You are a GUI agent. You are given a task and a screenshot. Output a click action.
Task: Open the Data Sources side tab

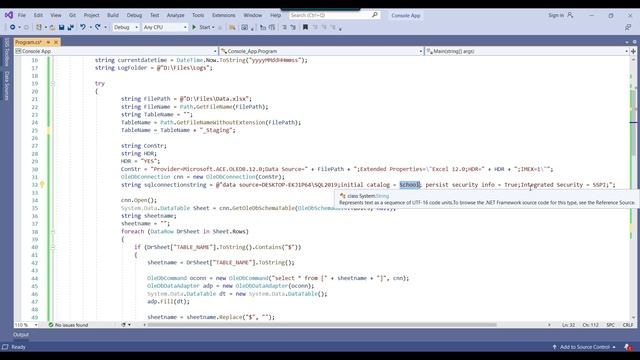[x=7, y=86]
